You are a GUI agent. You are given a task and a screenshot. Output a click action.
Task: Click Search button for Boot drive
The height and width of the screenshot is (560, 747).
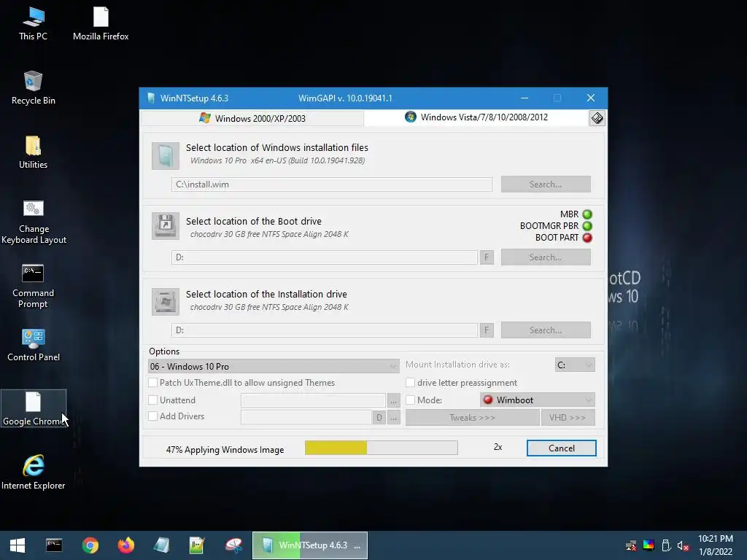click(x=546, y=257)
